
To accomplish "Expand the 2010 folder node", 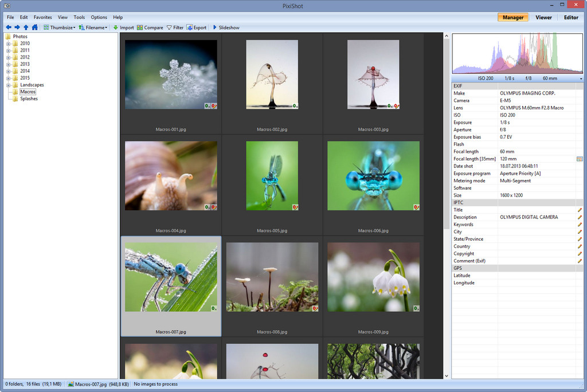I will 8,44.
